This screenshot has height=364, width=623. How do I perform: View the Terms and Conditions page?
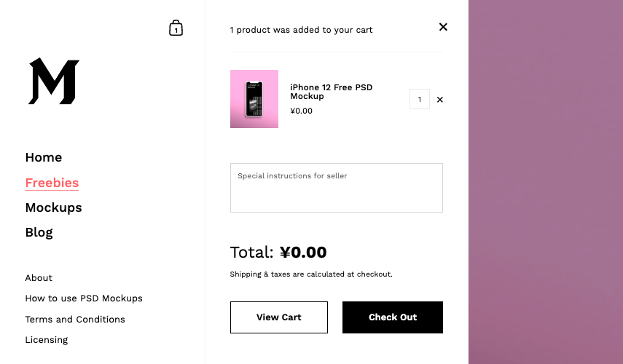pos(75,319)
